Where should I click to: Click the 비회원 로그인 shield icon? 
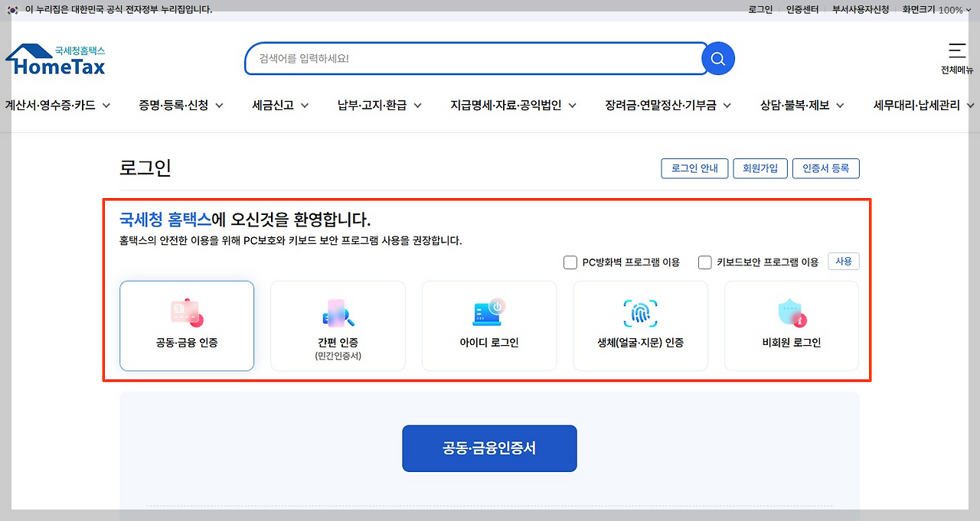tap(792, 312)
